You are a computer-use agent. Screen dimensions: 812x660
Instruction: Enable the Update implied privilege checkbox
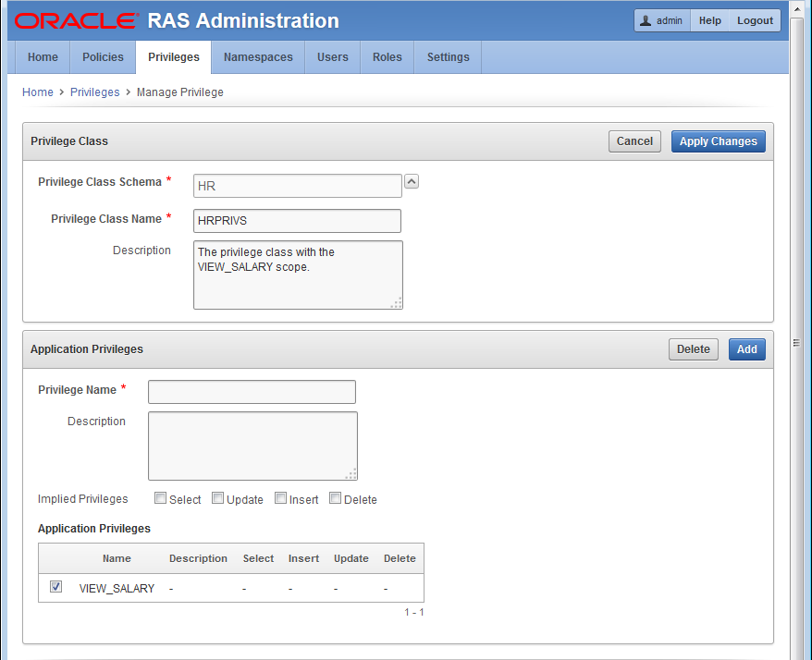218,498
